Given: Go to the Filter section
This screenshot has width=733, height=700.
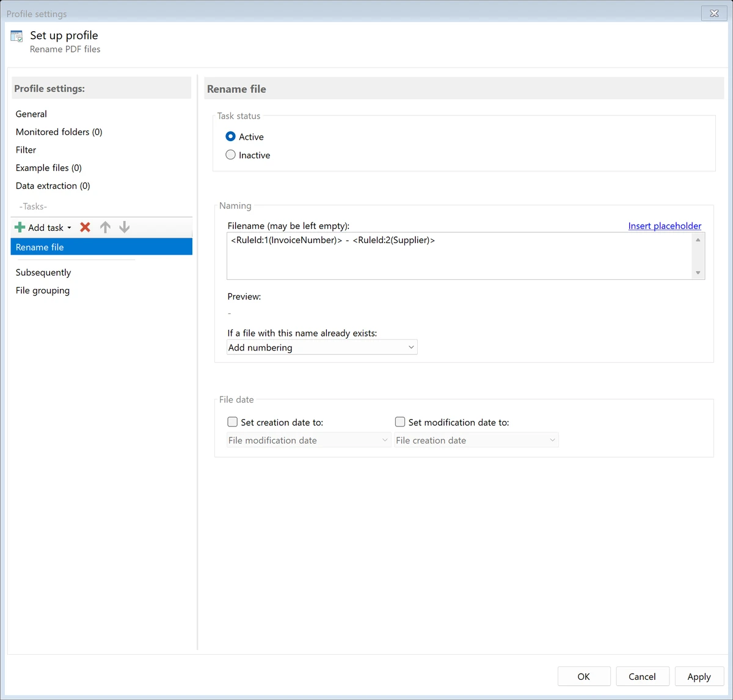Looking at the screenshot, I should coord(26,150).
